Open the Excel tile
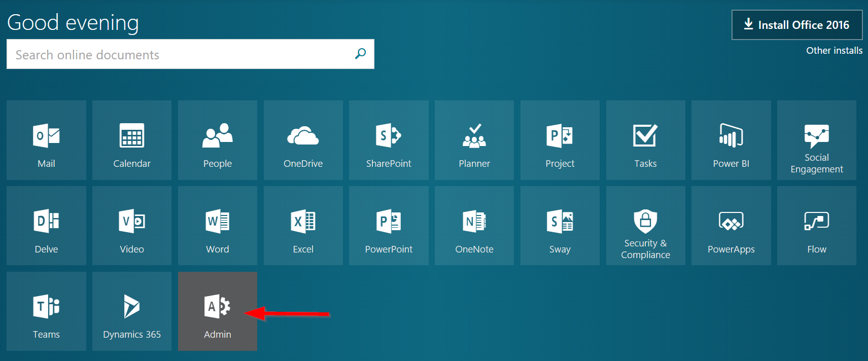 coord(303,226)
